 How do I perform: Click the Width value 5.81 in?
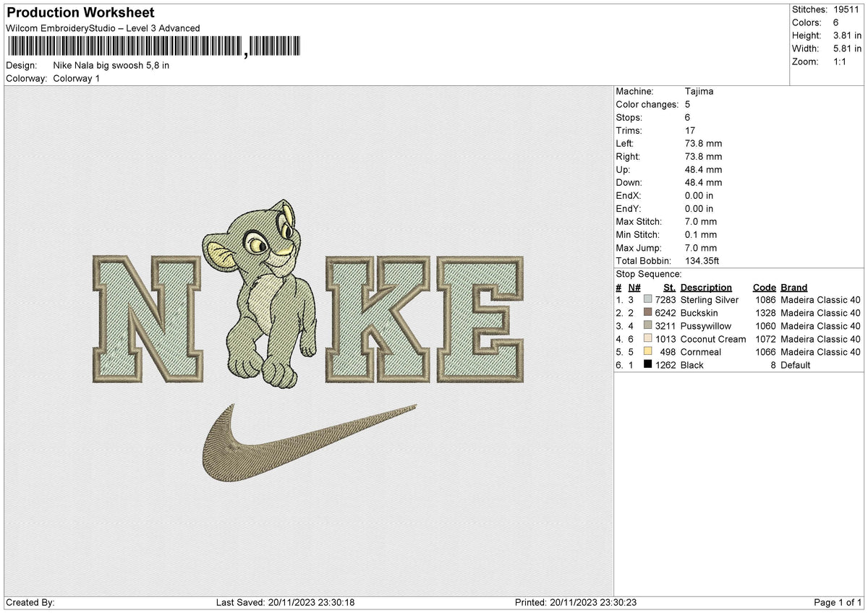coord(846,48)
